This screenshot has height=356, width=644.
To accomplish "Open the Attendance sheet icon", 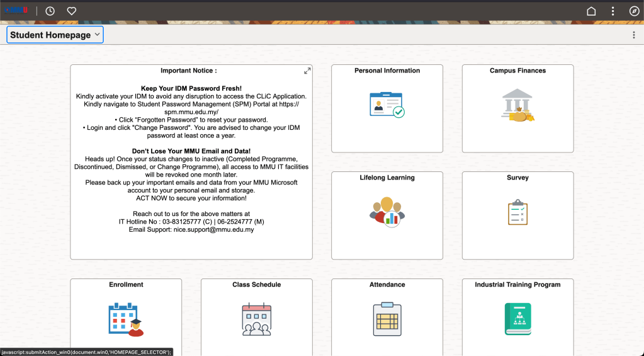I will tap(387, 319).
